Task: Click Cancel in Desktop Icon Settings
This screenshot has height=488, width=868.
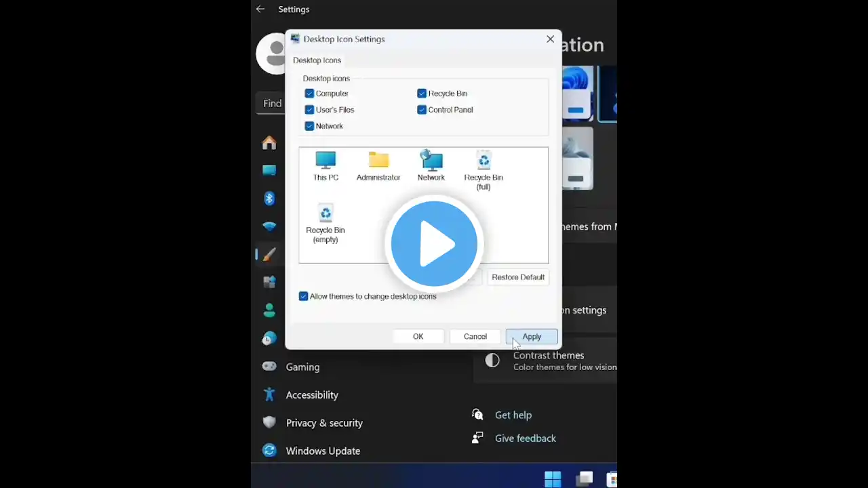Action: [x=475, y=336]
